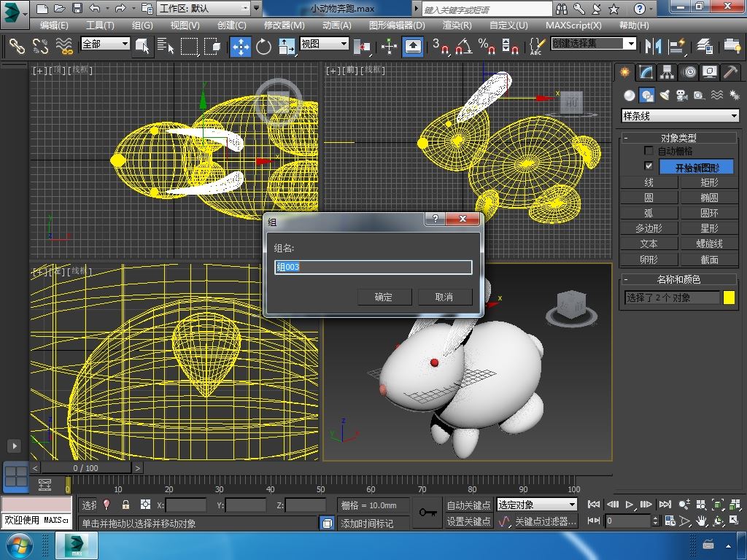Uncheck the 开始新图形 checkbox
The width and height of the screenshot is (747, 560).
click(x=649, y=166)
